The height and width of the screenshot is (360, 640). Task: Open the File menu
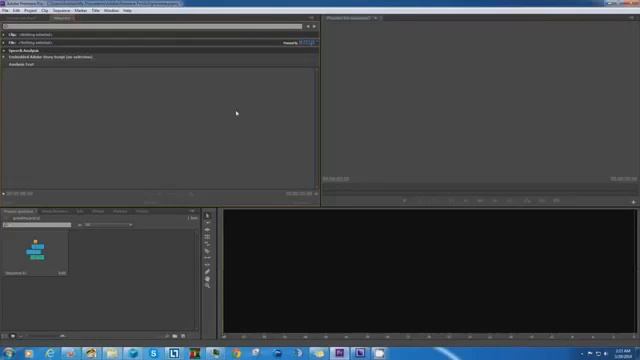tap(5, 11)
